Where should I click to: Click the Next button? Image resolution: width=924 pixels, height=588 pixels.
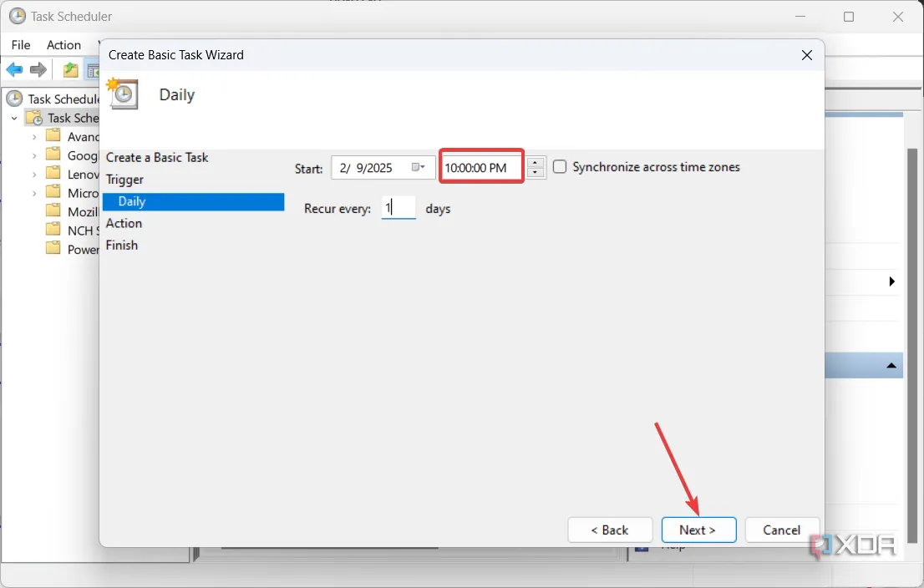coord(698,530)
